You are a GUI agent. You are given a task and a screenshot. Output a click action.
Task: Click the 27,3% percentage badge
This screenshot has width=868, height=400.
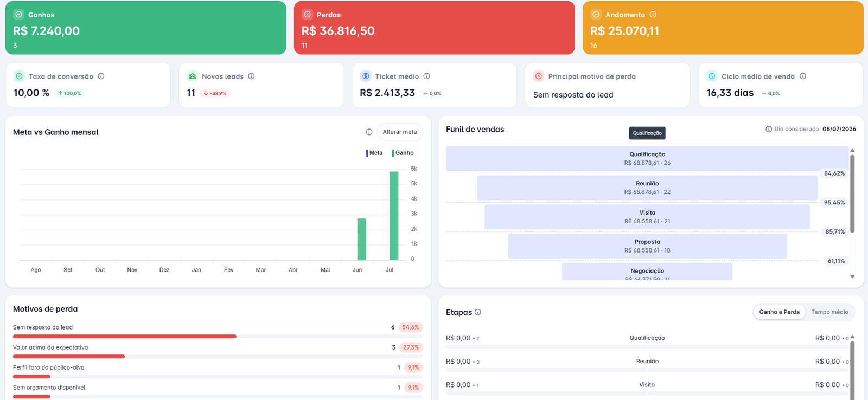[x=411, y=347]
